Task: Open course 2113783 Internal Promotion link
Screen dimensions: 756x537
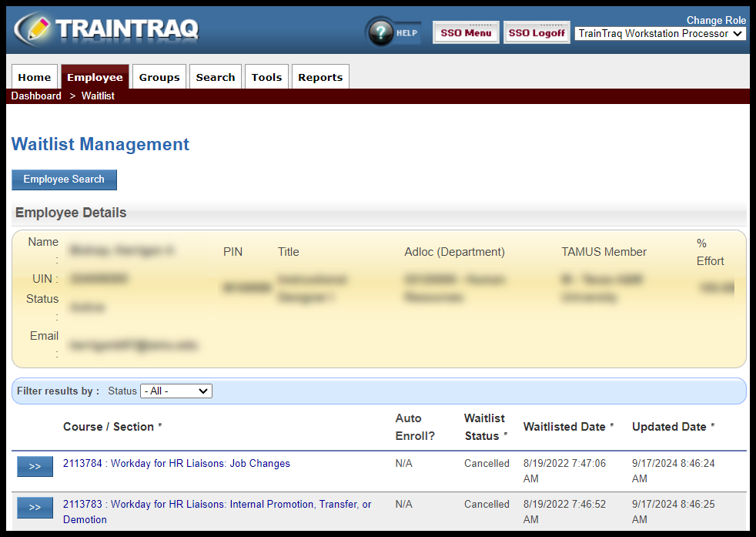Action: (217, 505)
